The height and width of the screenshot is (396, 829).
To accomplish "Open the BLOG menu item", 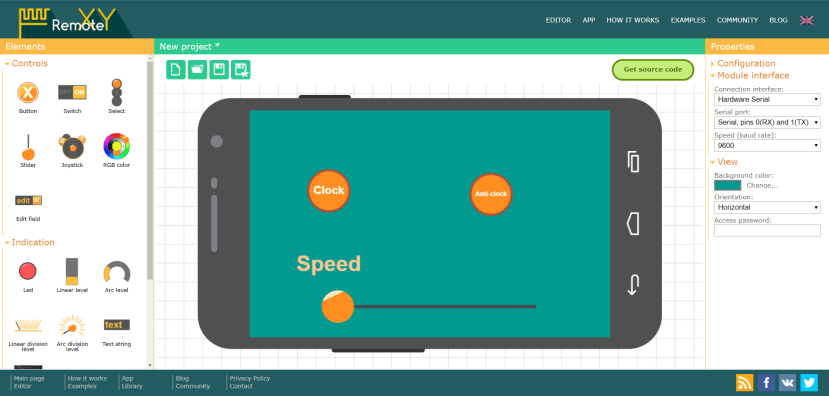I will click(778, 20).
